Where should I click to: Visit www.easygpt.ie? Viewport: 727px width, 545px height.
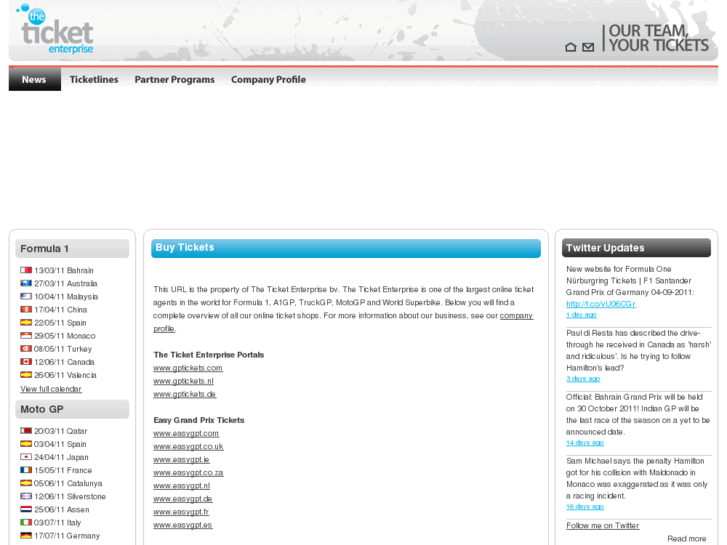[x=181, y=459]
